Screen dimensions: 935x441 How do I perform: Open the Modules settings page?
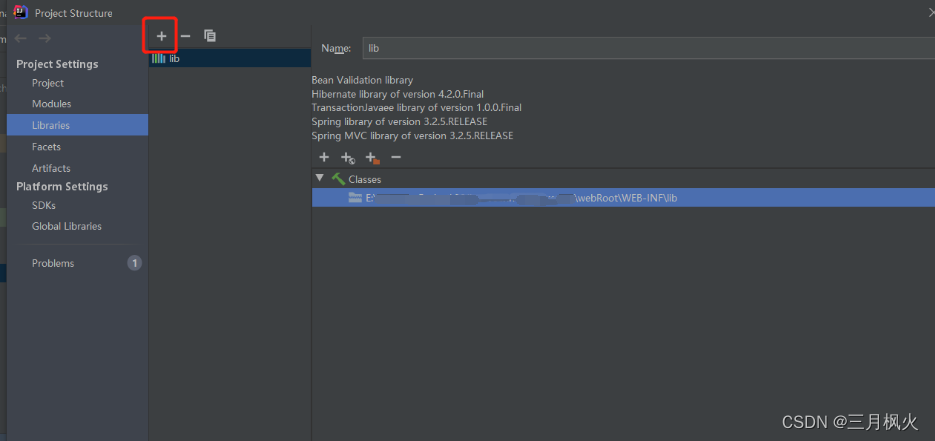point(51,104)
